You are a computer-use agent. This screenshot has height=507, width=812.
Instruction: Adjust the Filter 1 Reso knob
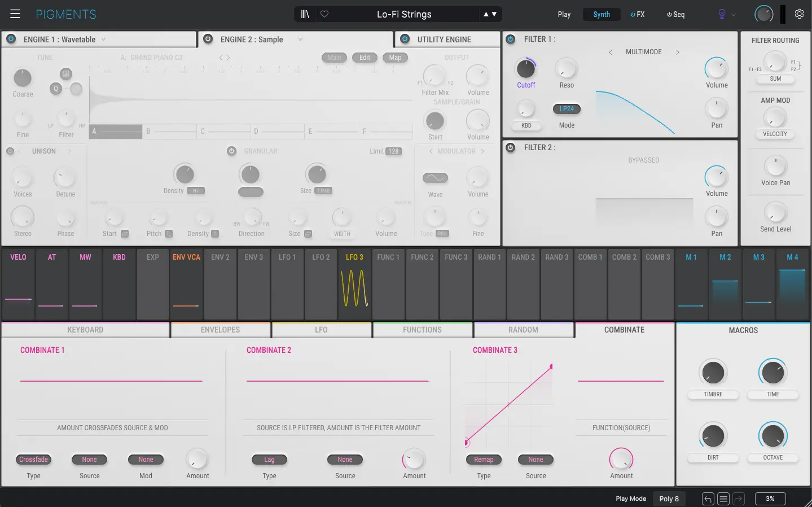click(566, 69)
